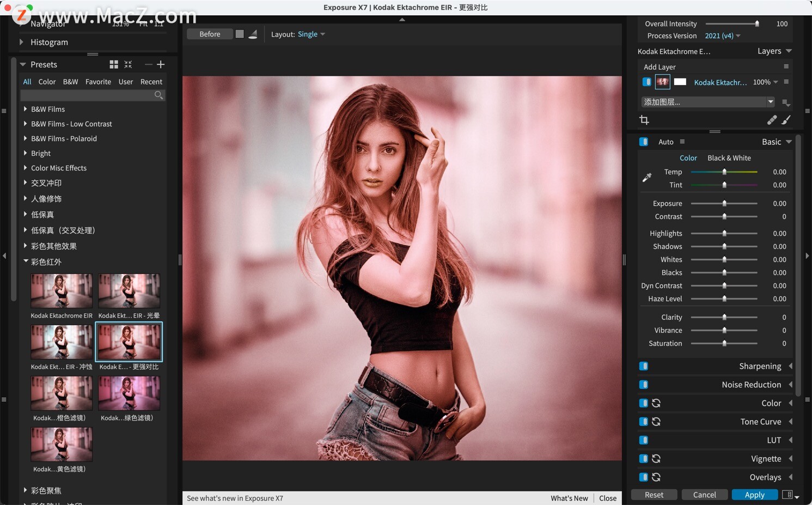Image resolution: width=812 pixels, height=505 pixels.
Task: Toggle the Color panel switch
Action: (644, 403)
